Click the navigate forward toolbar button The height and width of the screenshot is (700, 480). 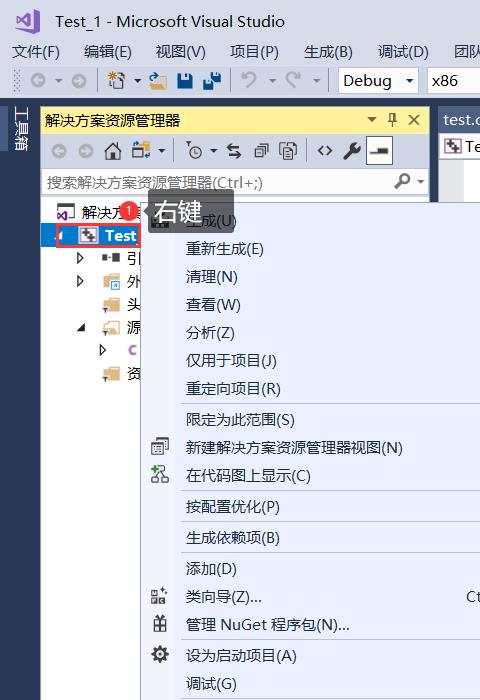[x=79, y=81]
